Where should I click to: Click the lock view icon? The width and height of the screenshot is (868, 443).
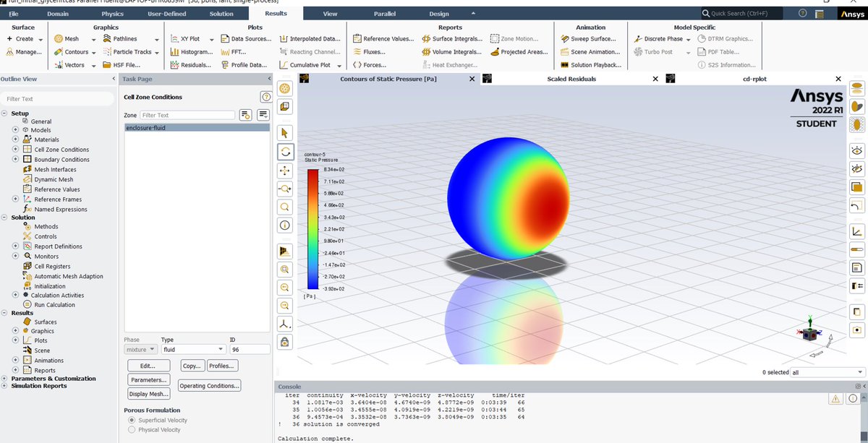[x=285, y=342]
